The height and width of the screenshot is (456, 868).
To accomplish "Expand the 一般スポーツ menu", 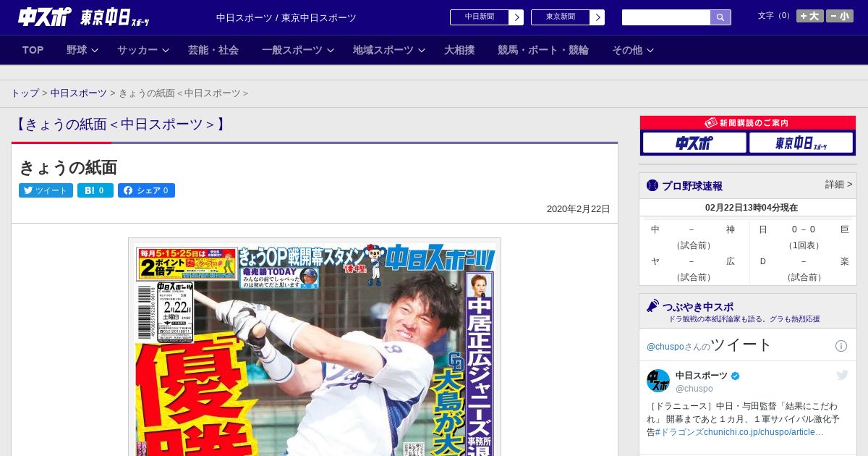I will point(297,50).
